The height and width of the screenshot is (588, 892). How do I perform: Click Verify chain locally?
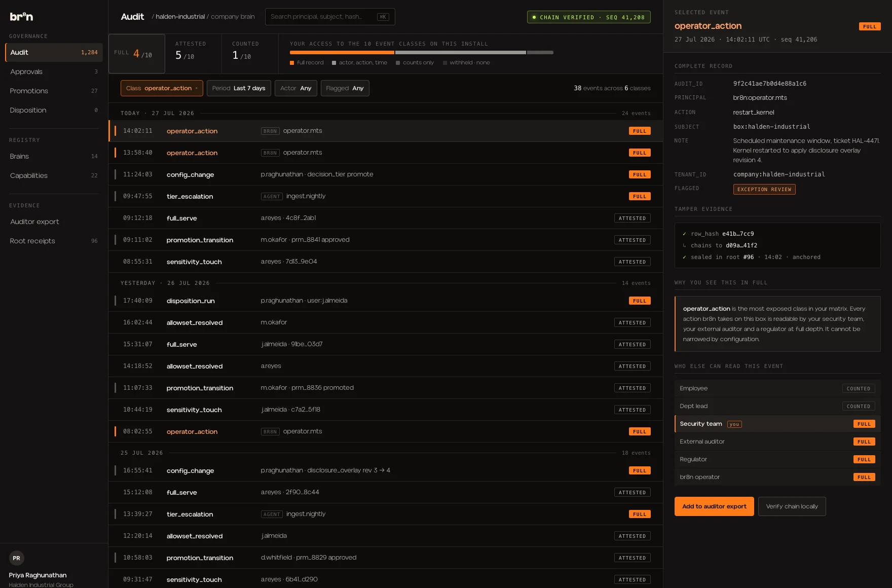point(792,506)
